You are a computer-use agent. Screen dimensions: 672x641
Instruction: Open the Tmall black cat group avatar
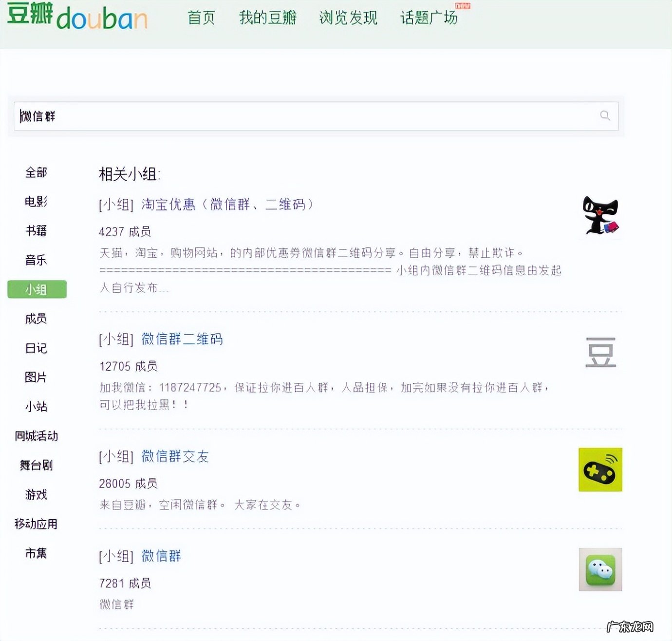[600, 215]
